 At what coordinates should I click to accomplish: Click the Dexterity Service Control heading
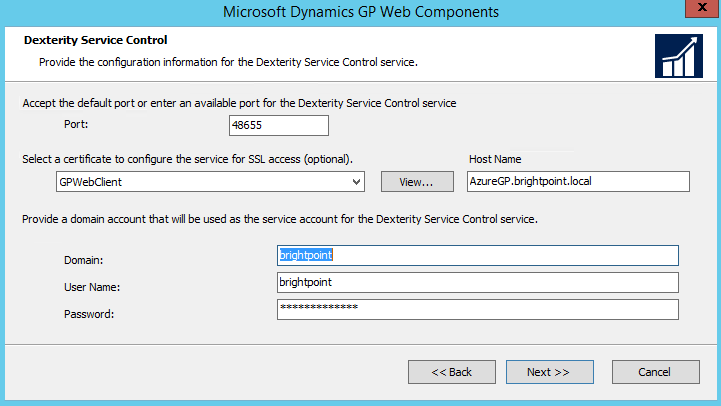tap(94, 40)
